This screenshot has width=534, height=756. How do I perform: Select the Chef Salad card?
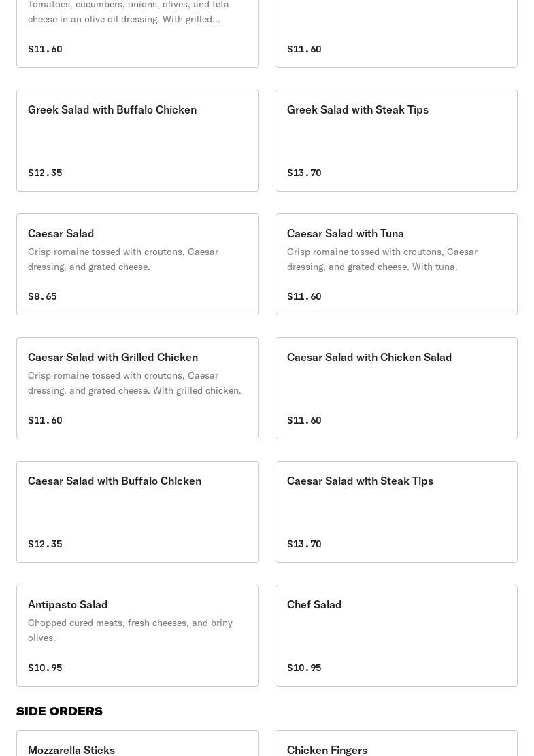point(397,636)
